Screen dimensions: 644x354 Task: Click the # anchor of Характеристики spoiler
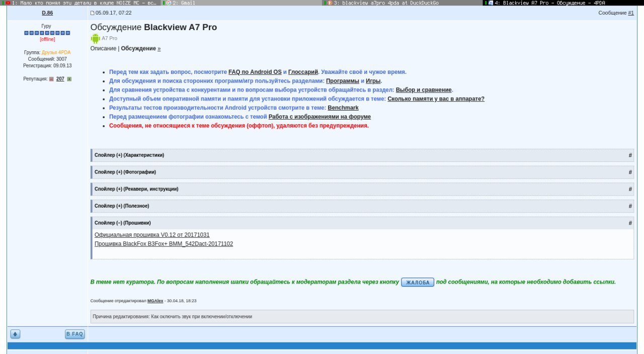630,155
